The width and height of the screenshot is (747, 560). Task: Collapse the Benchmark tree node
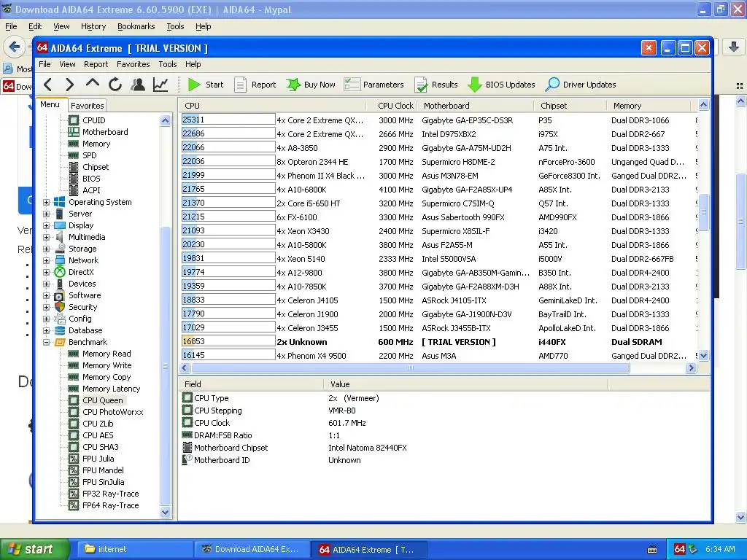coord(46,342)
